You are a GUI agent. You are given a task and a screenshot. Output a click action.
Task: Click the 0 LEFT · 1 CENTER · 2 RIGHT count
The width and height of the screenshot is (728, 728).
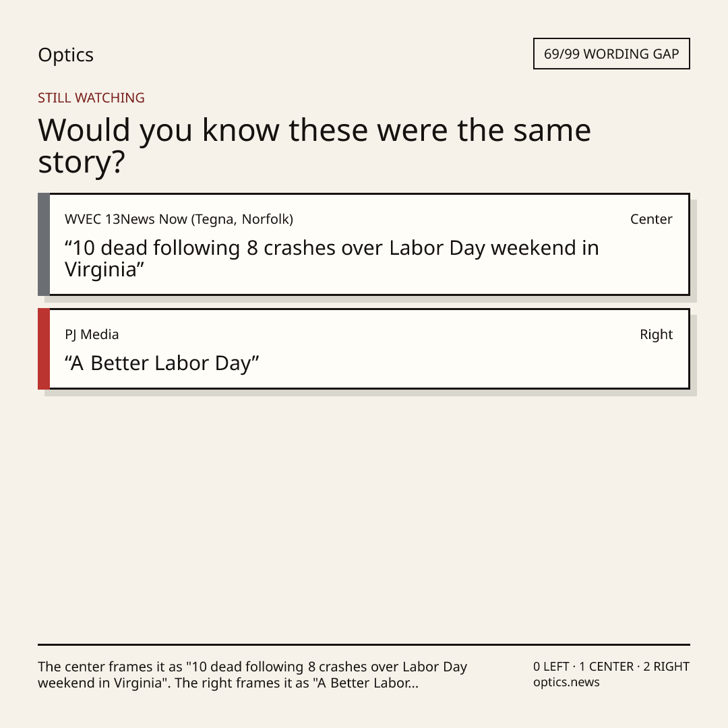[611, 667]
